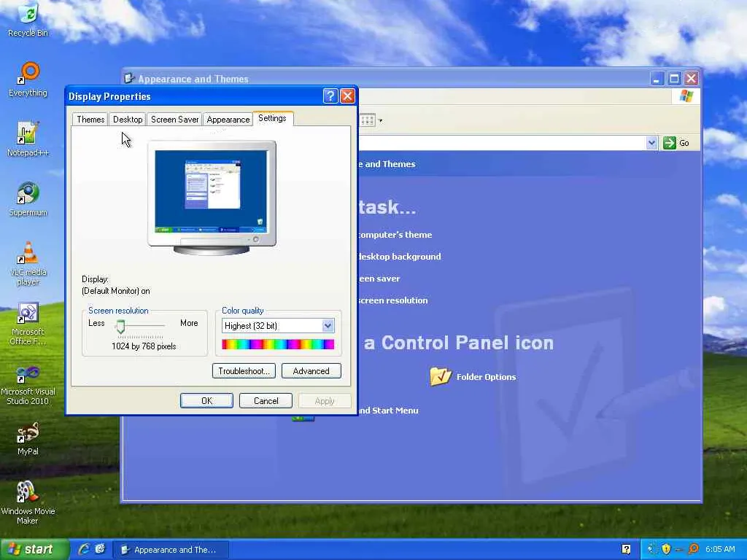The width and height of the screenshot is (747, 560).
Task: Click the 'desktop background' task link
Action: click(399, 257)
